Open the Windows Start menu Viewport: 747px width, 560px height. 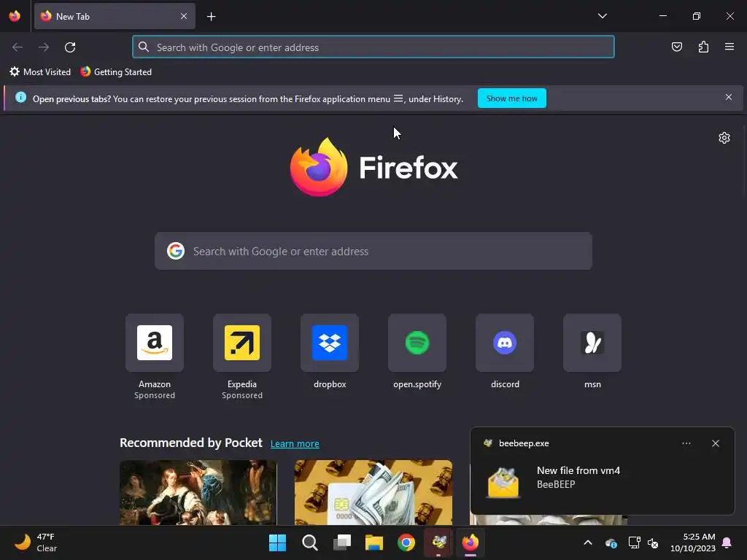(x=277, y=542)
